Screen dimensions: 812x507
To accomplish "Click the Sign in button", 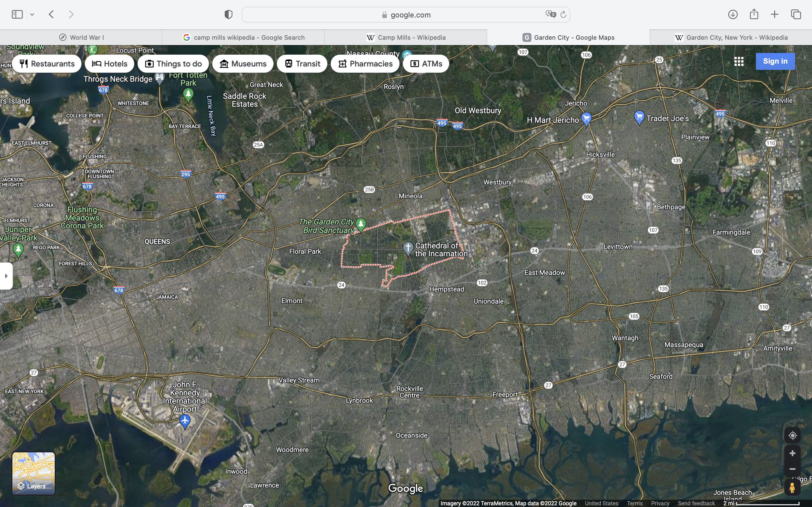I will [775, 61].
